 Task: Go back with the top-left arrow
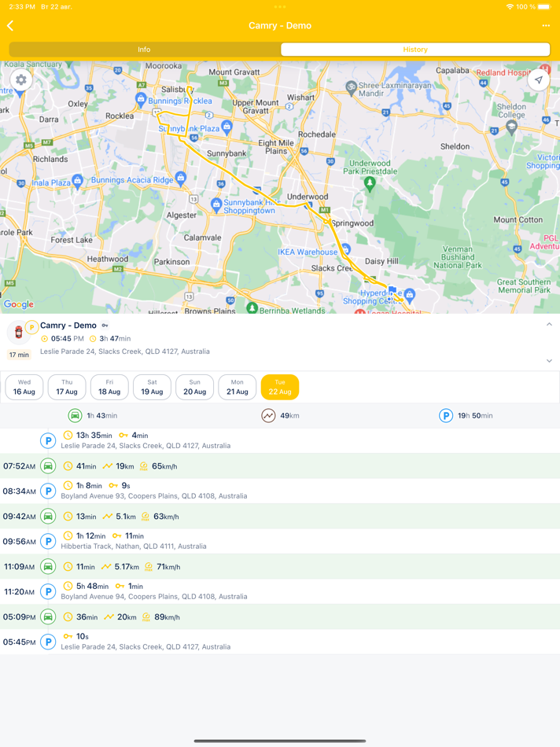click(x=10, y=26)
